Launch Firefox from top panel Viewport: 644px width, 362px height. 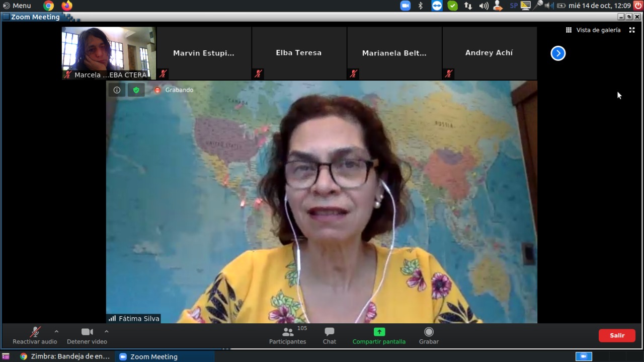pyautogui.click(x=67, y=6)
